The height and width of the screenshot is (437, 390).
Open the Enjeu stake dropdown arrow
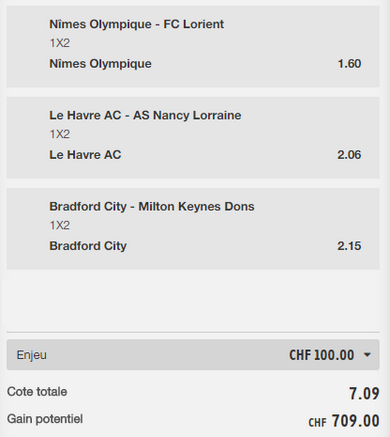[x=367, y=355]
